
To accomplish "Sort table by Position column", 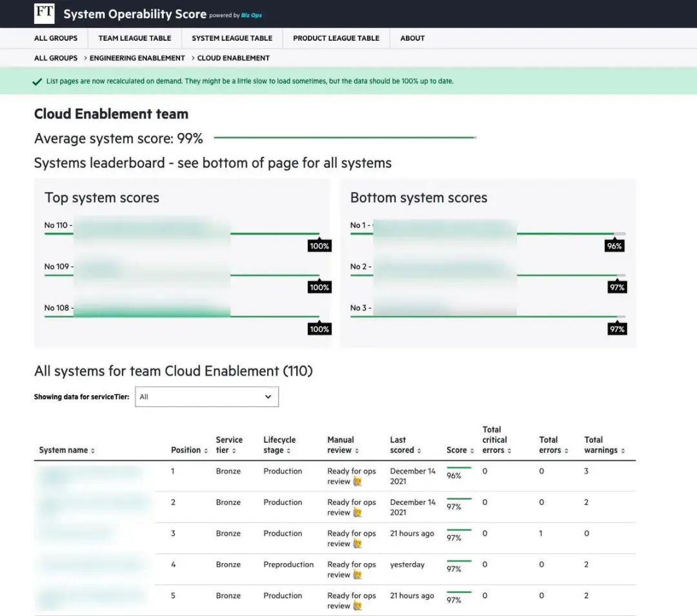I will 188,450.
